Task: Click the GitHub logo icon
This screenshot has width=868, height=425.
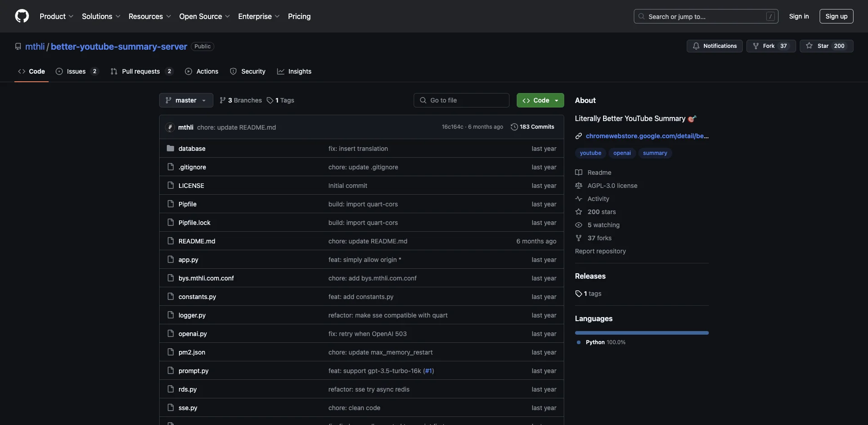Action: pos(22,16)
